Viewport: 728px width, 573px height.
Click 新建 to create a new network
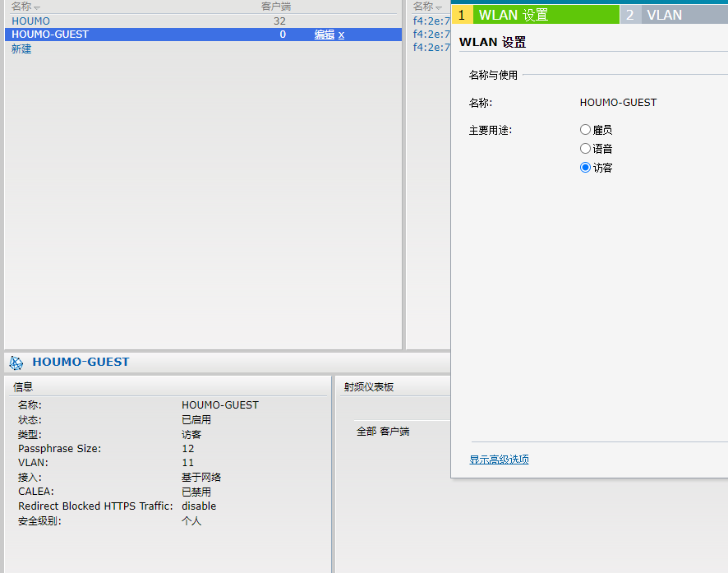(21, 49)
